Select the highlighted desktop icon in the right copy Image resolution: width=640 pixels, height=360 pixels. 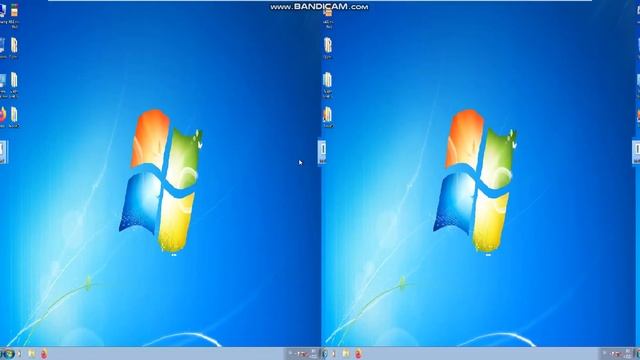pos(322,151)
